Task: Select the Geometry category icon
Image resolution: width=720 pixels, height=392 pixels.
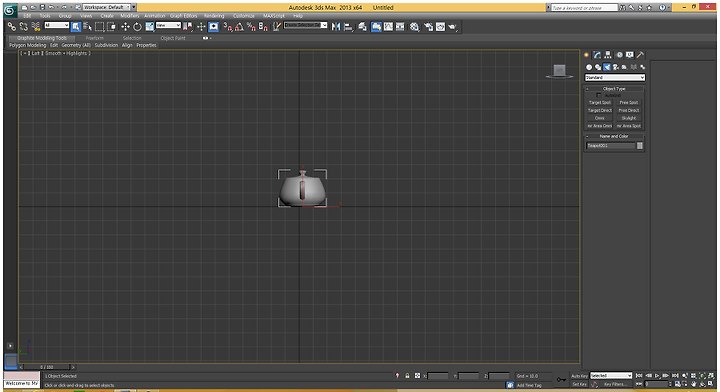Action: point(589,67)
